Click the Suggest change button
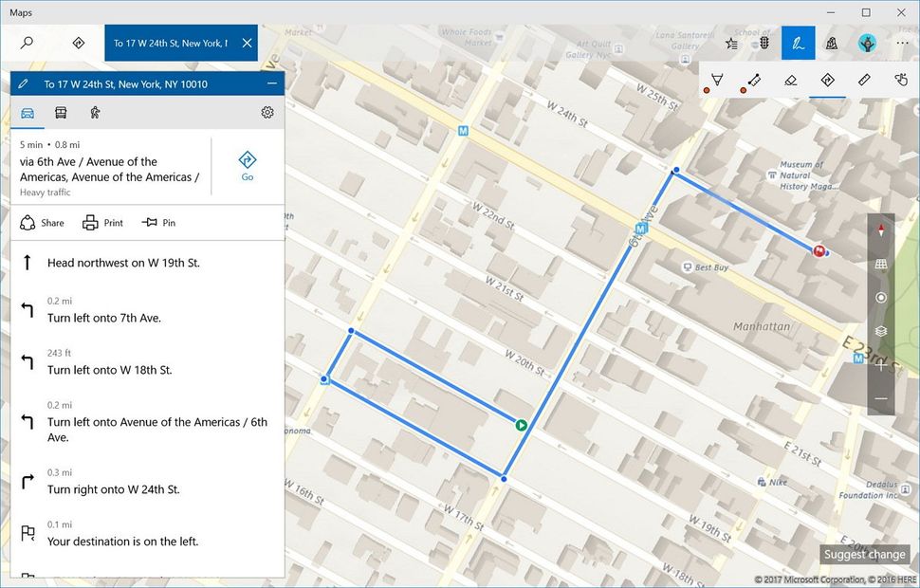 click(x=864, y=554)
